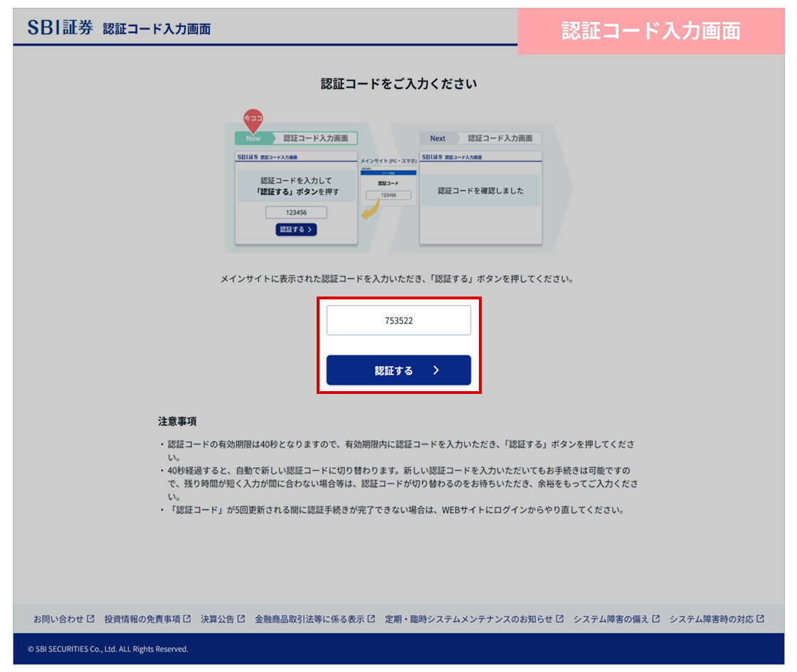Open 金融商品取引法等に係る表示 link
797x672 pixels.
310,619
